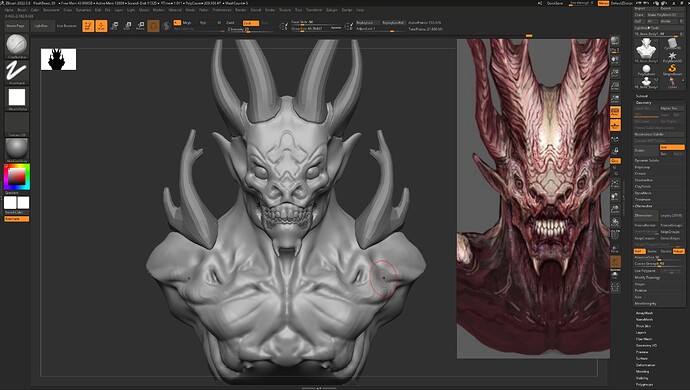Open the material sphere picker
This screenshot has height=390, width=690.
click(x=17, y=150)
